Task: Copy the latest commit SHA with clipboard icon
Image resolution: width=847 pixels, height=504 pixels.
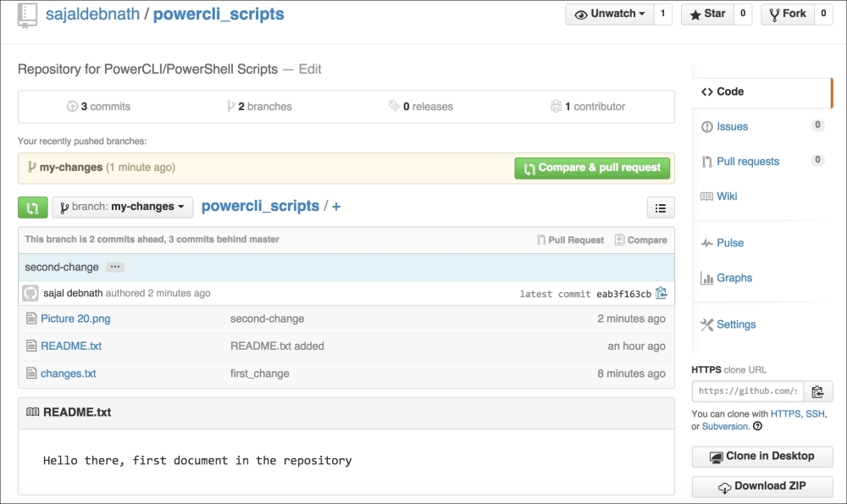Action: tap(662, 293)
